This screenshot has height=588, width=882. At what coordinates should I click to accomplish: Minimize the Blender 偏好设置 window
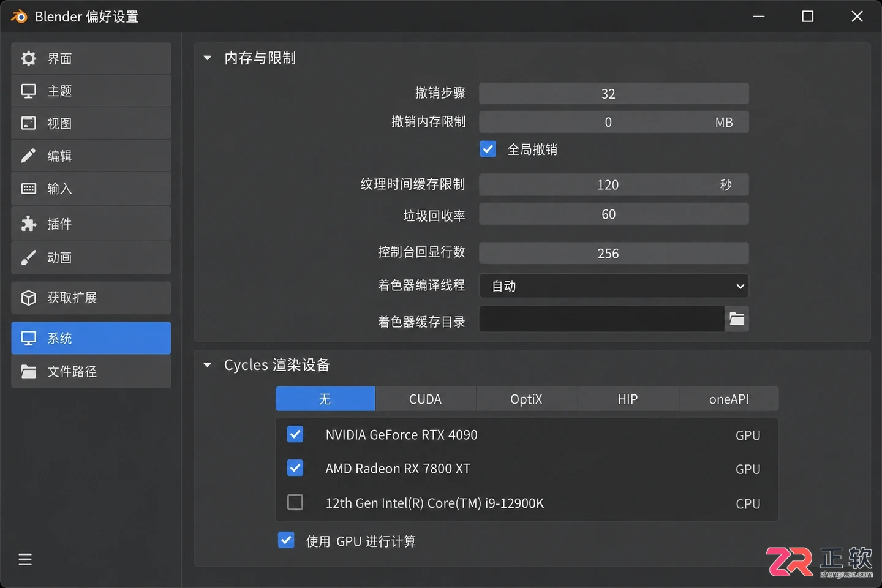[x=759, y=17]
